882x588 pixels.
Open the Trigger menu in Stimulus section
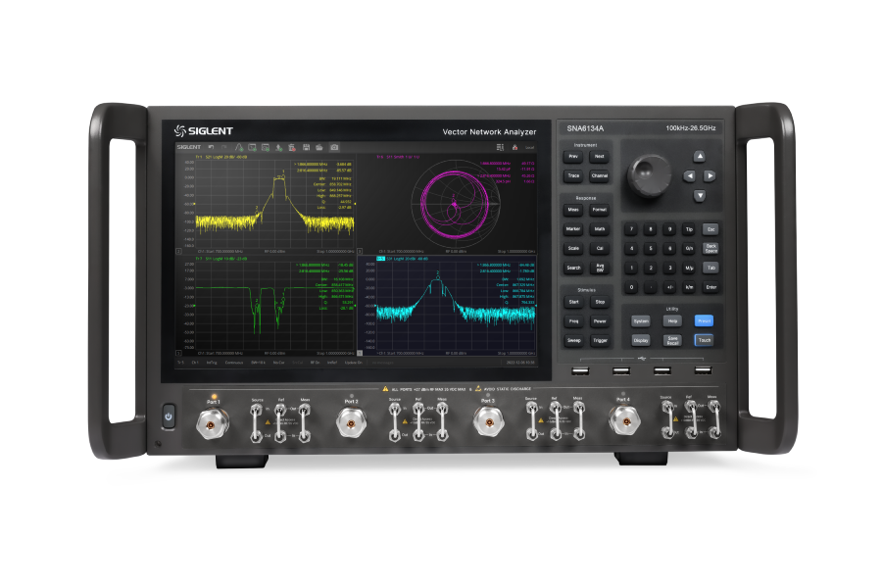click(599, 340)
